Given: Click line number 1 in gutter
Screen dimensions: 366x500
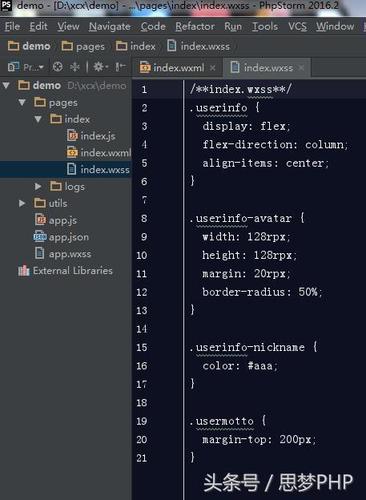Looking at the screenshot, I should click(x=144, y=89).
